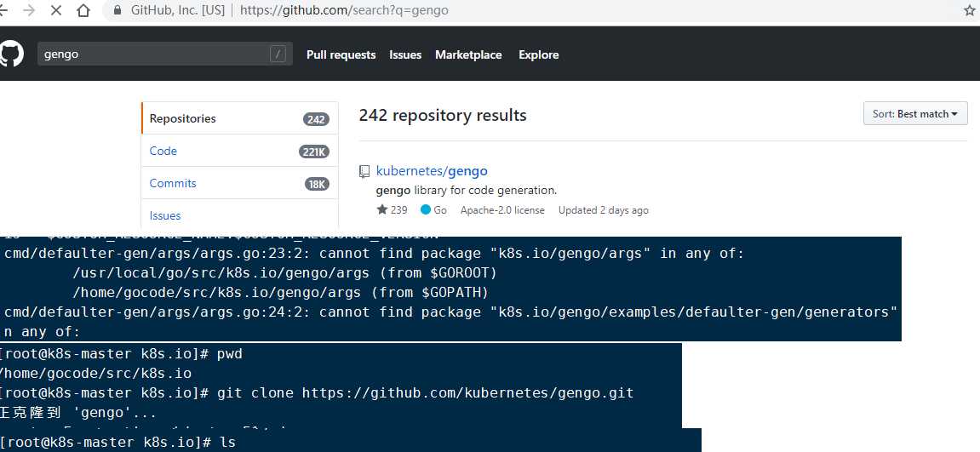
Task: Open GitHub home via the Octocat logo
Action: coord(10,54)
